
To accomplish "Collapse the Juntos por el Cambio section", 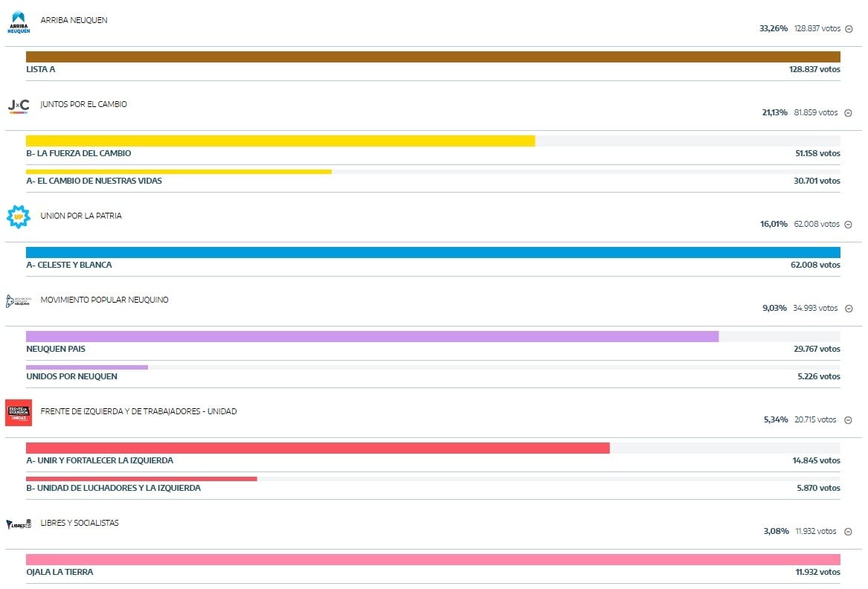I will point(848,113).
